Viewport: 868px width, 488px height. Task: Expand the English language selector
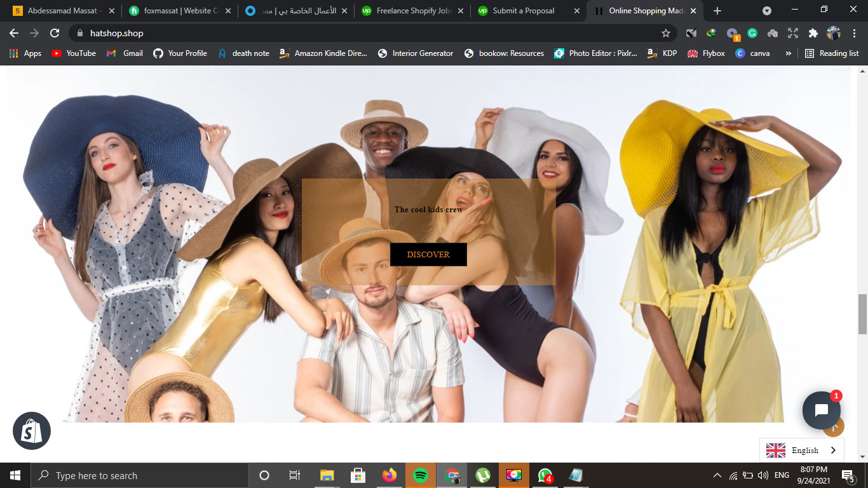click(802, 450)
